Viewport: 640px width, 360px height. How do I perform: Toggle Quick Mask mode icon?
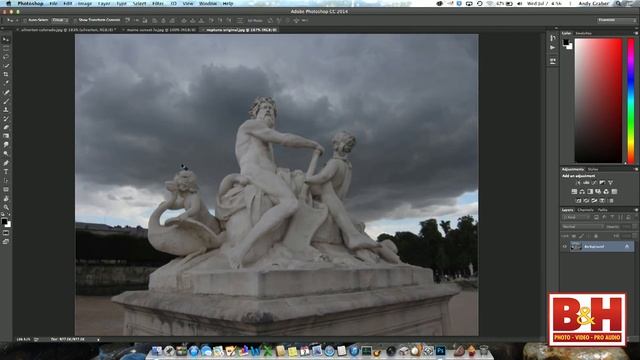tap(6, 233)
